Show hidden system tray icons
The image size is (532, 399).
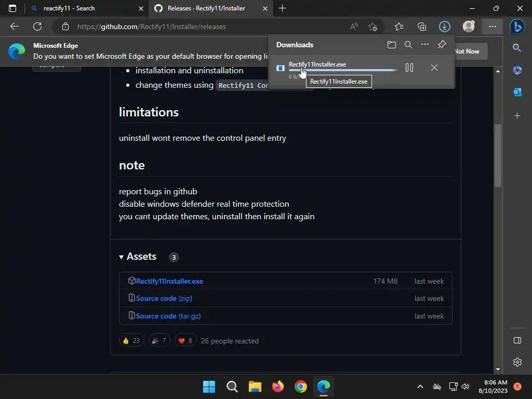420,387
